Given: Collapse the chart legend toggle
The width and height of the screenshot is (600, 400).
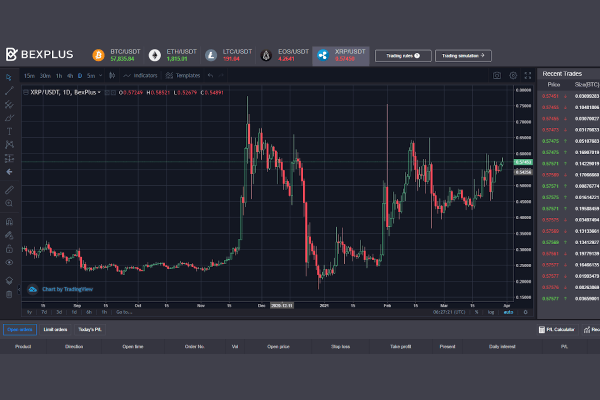Looking at the screenshot, I should click(x=26, y=92).
